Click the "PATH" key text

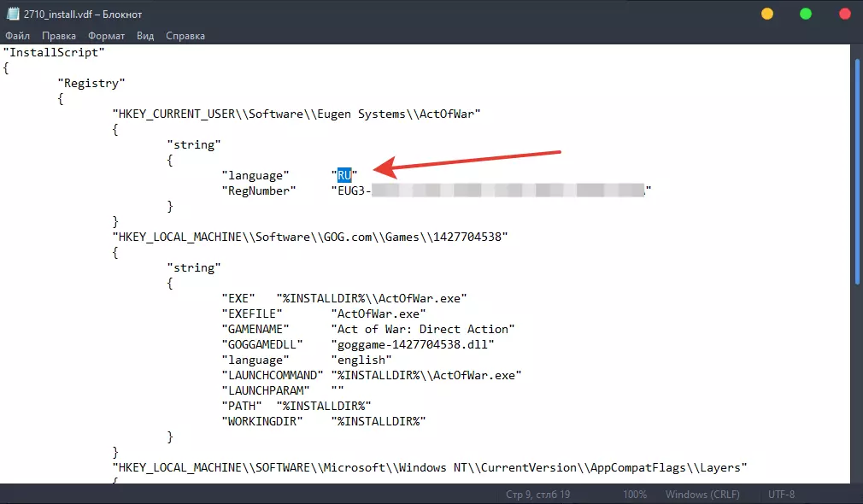click(242, 406)
